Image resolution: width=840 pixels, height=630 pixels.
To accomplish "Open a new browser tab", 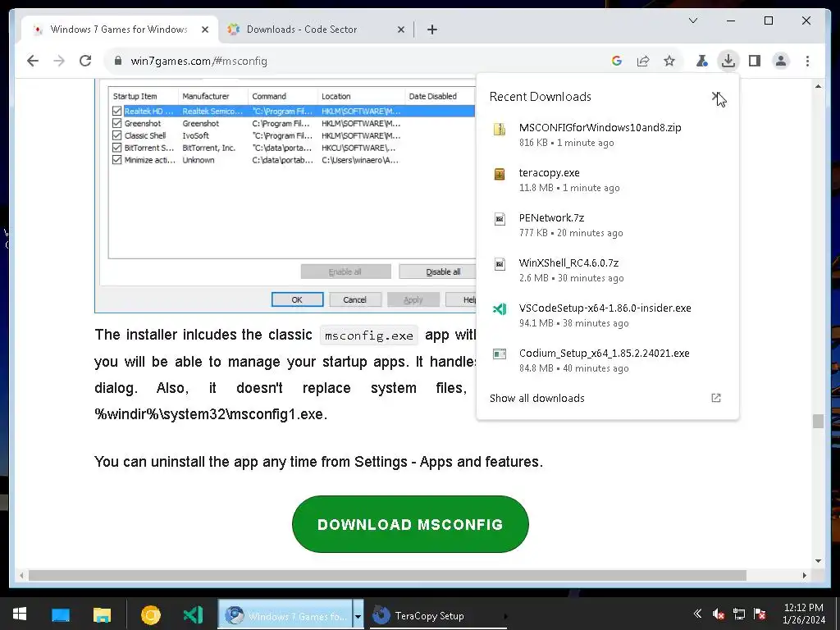I will 432,30.
